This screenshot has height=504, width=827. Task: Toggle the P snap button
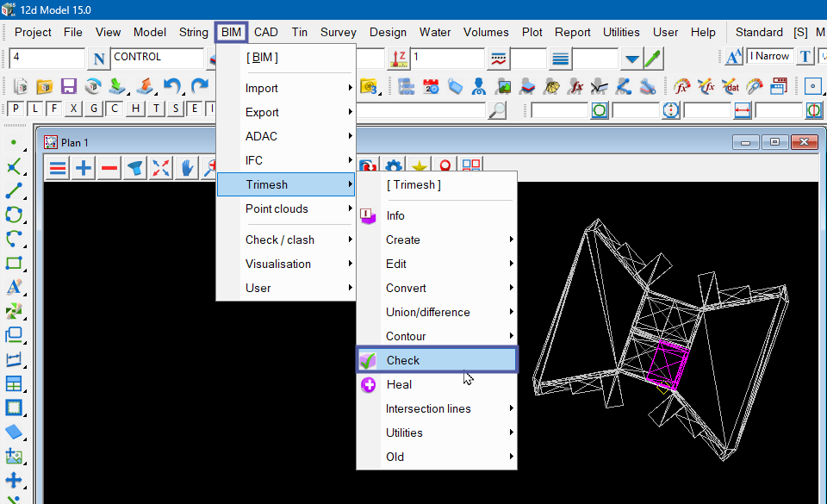(x=16, y=109)
